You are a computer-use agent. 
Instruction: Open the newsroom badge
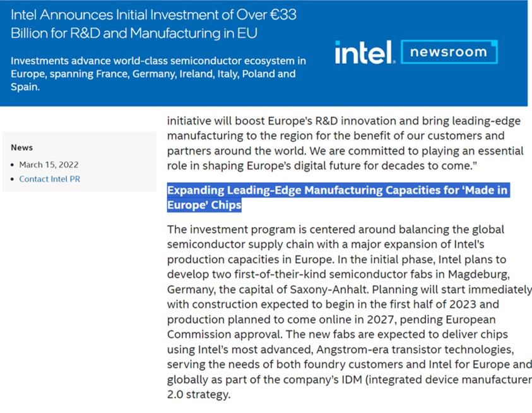pyautogui.click(x=449, y=52)
